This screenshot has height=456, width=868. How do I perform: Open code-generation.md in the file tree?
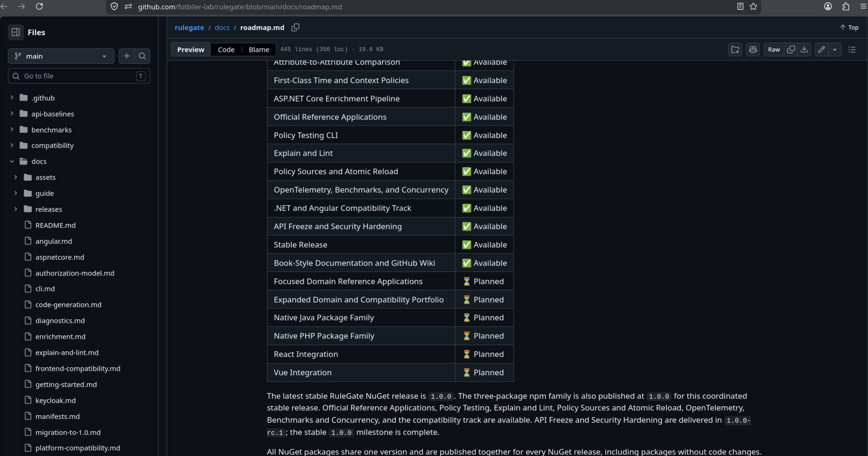(68, 305)
